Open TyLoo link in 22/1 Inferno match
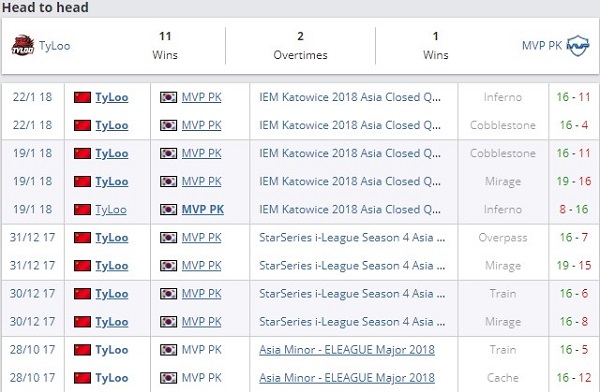The width and height of the screenshot is (600, 392). click(x=112, y=97)
